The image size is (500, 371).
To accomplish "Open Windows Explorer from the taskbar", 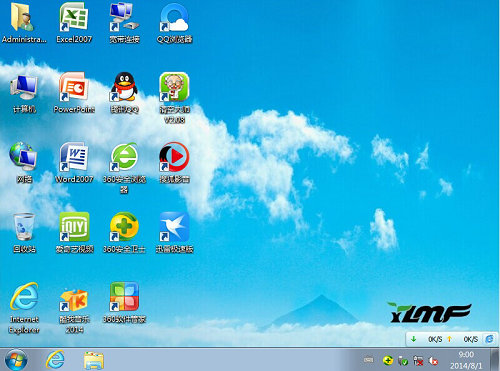I will [x=93, y=361].
